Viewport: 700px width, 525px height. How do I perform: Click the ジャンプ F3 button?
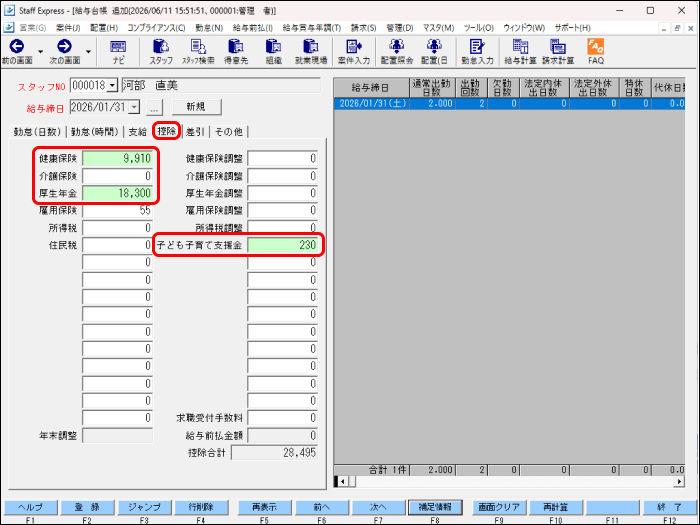(x=144, y=508)
